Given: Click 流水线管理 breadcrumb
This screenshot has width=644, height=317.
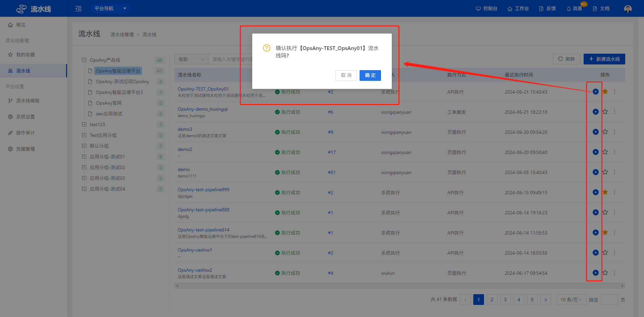Looking at the screenshot, I should coord(122,35).
